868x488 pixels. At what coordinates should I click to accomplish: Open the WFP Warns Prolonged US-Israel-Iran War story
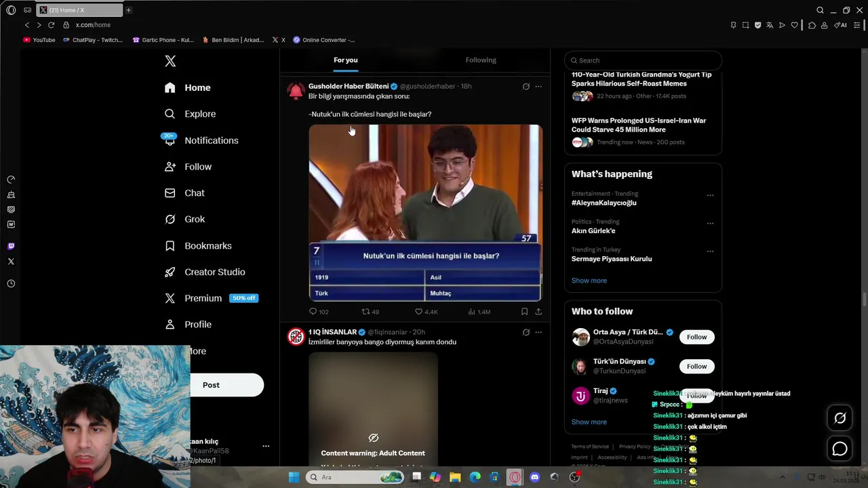(639, 125)
